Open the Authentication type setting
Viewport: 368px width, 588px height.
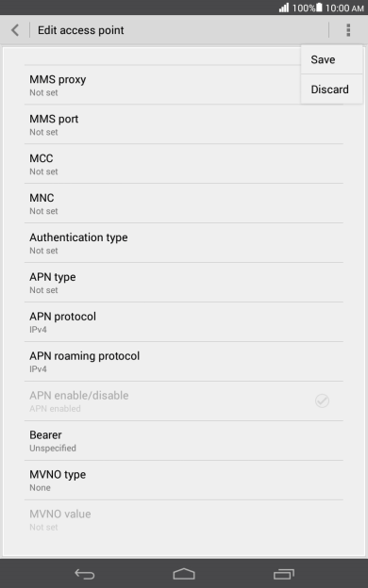[184, 243]
